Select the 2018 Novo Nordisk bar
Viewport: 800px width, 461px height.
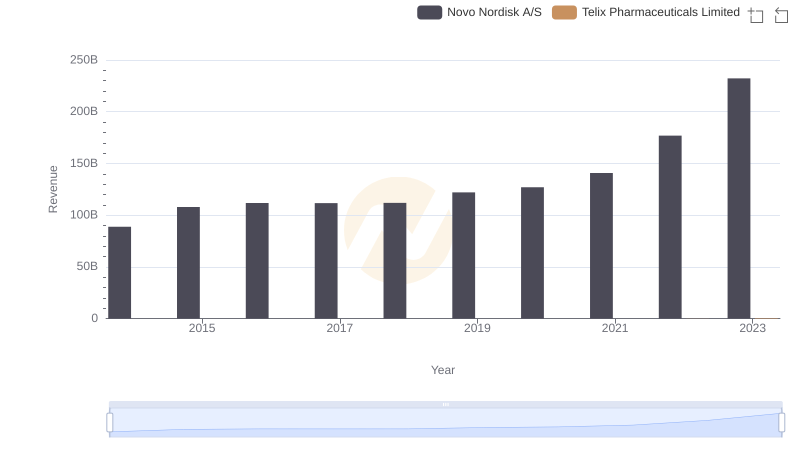click(x=395, y=261)
